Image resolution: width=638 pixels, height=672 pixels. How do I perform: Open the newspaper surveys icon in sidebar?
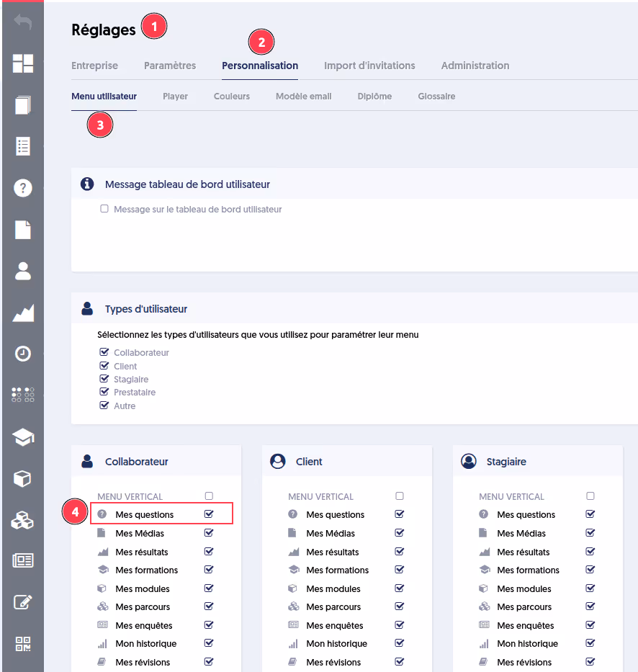pos(23,560)
